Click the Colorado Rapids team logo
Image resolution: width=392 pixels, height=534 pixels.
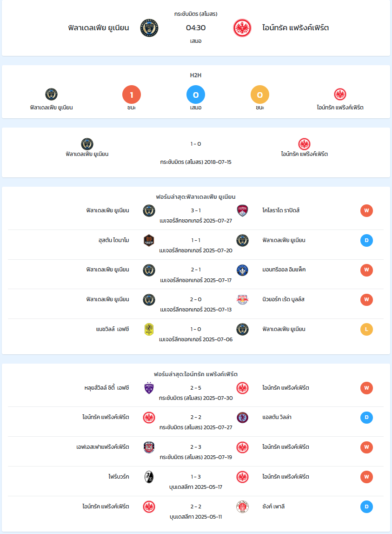(x=242, y=210)
